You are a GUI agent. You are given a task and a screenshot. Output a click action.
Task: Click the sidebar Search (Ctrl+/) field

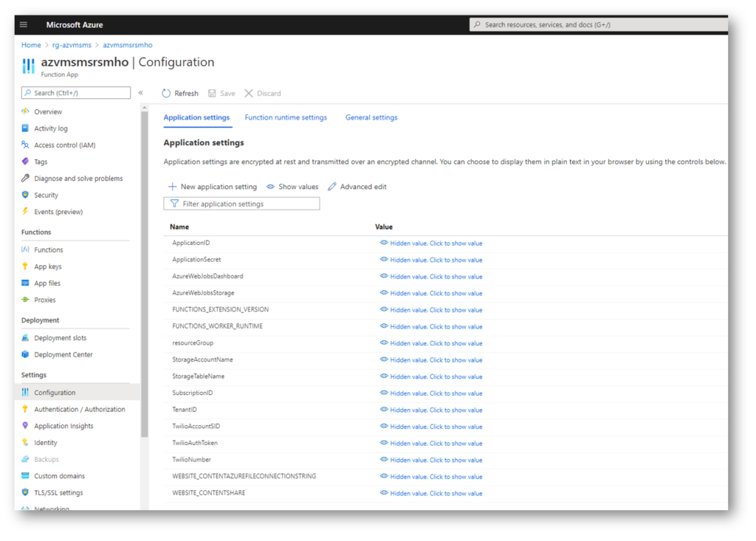point(76,92)
